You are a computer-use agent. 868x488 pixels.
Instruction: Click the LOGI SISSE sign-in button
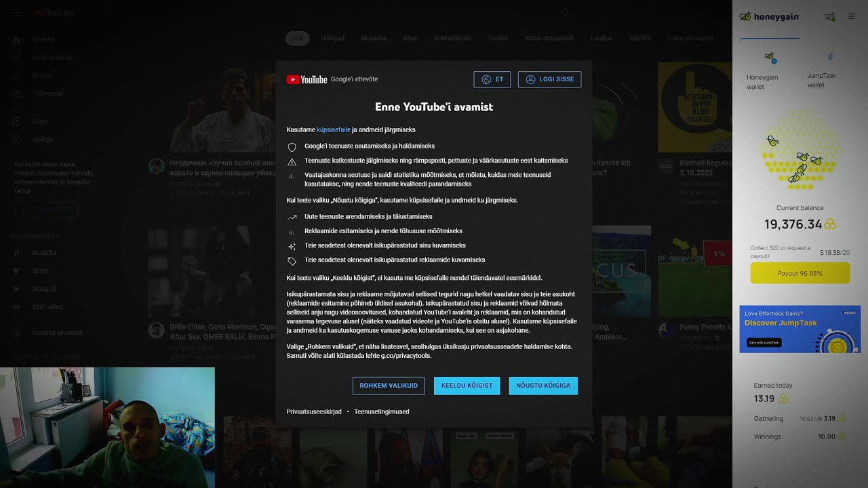coord(549,79)
